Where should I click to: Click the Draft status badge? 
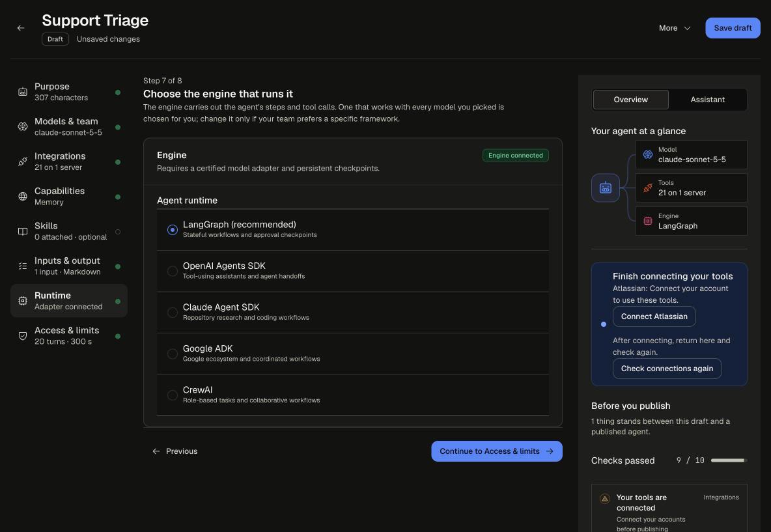click(x=55, y=39)
